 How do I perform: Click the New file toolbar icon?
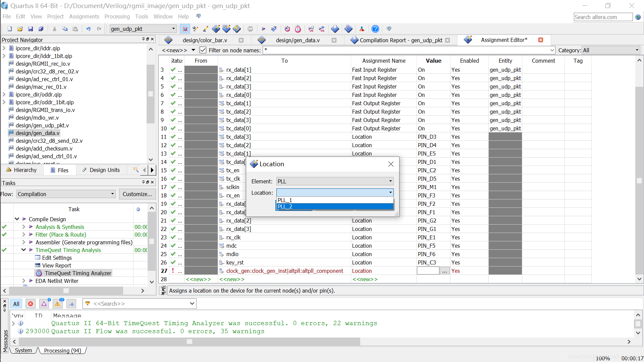10,29
